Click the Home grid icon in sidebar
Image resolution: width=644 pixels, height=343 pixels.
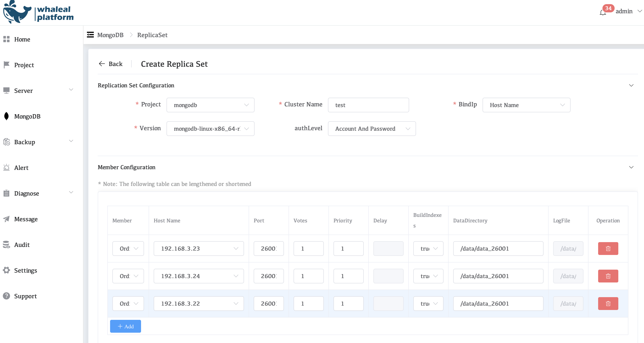(6, 39)
